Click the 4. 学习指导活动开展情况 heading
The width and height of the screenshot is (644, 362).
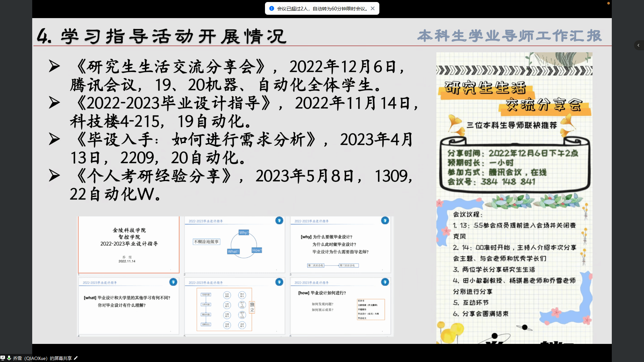(162, 36)
